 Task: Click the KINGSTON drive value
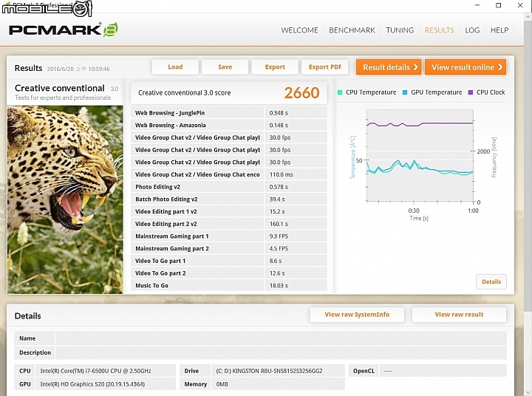[x=269, y=371]
